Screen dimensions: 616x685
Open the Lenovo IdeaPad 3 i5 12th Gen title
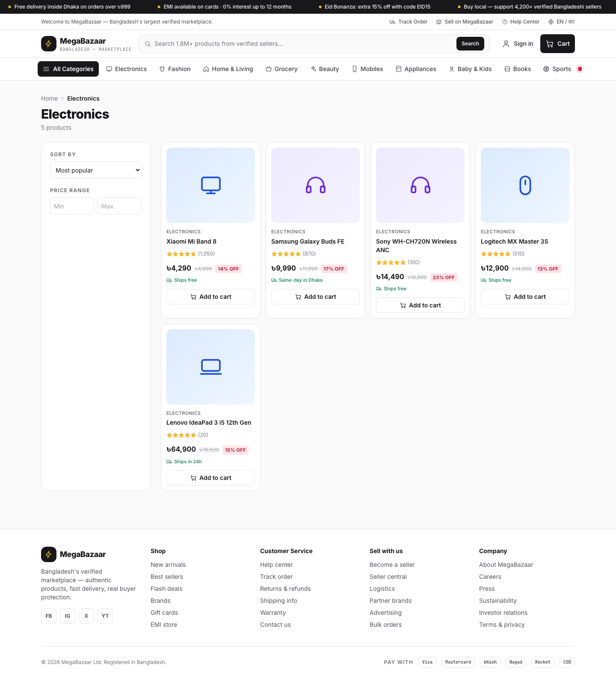[x=209, y=423]
